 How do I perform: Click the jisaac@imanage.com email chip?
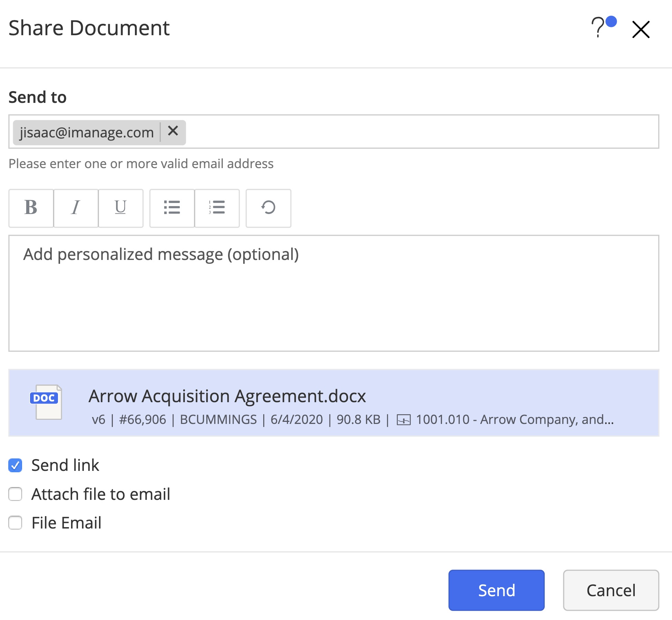pyautogui.click(x=86, y=133)
